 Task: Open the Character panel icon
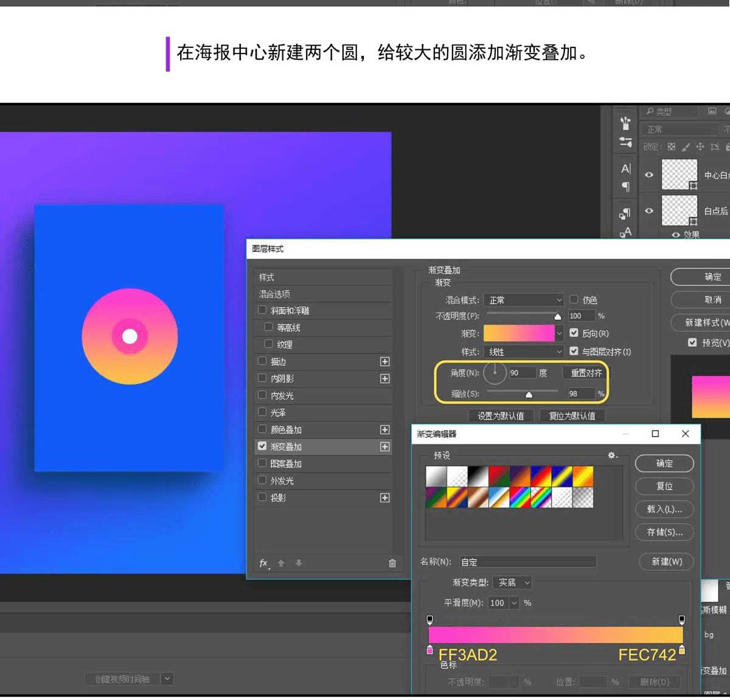[625, 168]
